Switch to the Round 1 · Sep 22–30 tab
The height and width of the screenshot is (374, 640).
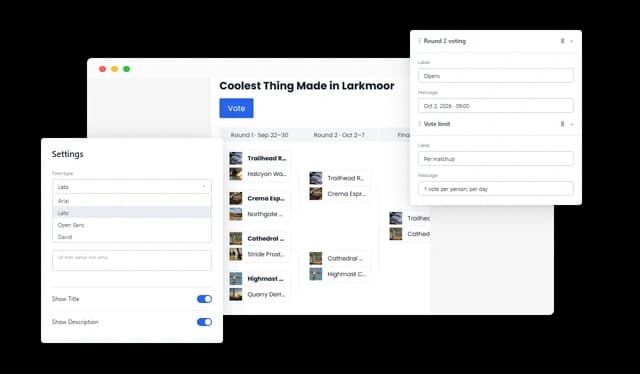tap(259, 135)
